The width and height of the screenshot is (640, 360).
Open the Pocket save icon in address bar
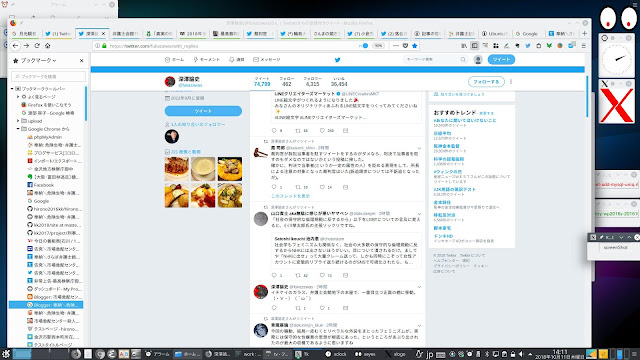405,46
